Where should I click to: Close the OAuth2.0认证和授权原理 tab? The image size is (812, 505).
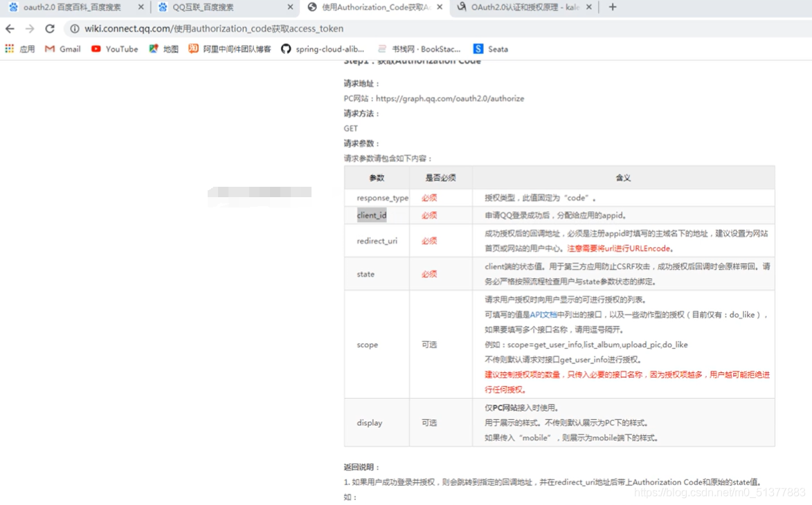click(589, 7)
